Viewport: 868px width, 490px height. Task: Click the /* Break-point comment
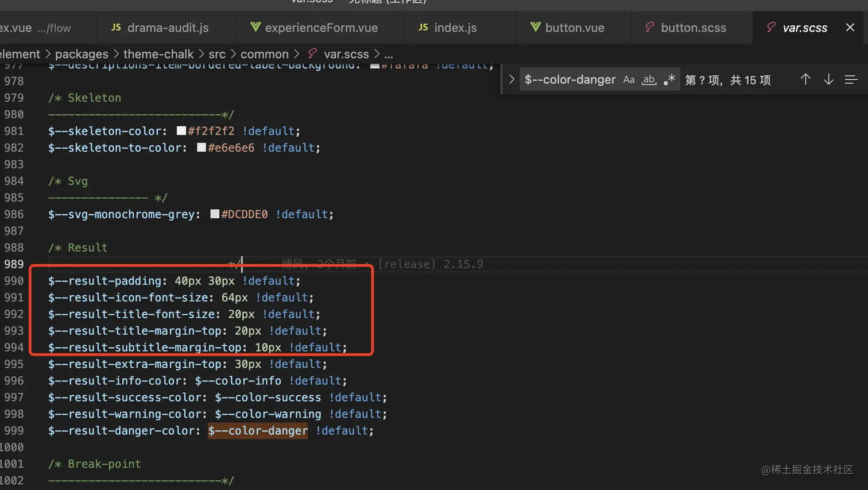(x=94, y=464)
